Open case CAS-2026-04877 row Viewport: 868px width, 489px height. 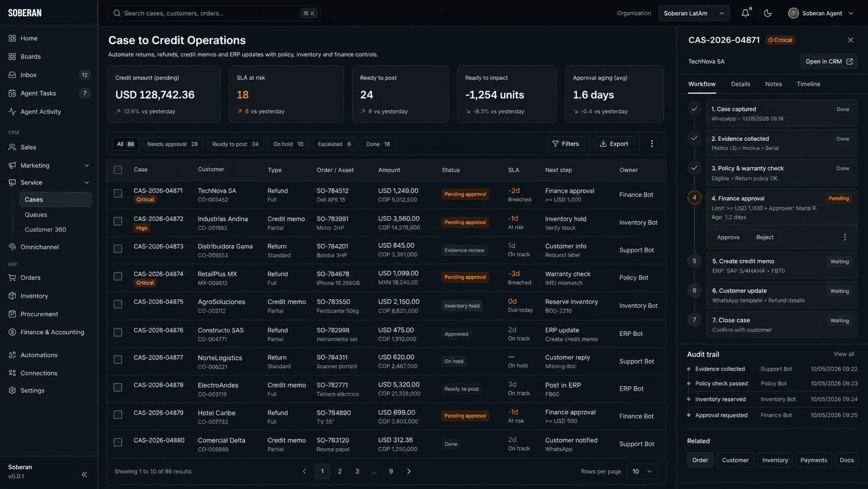[386, 362]
